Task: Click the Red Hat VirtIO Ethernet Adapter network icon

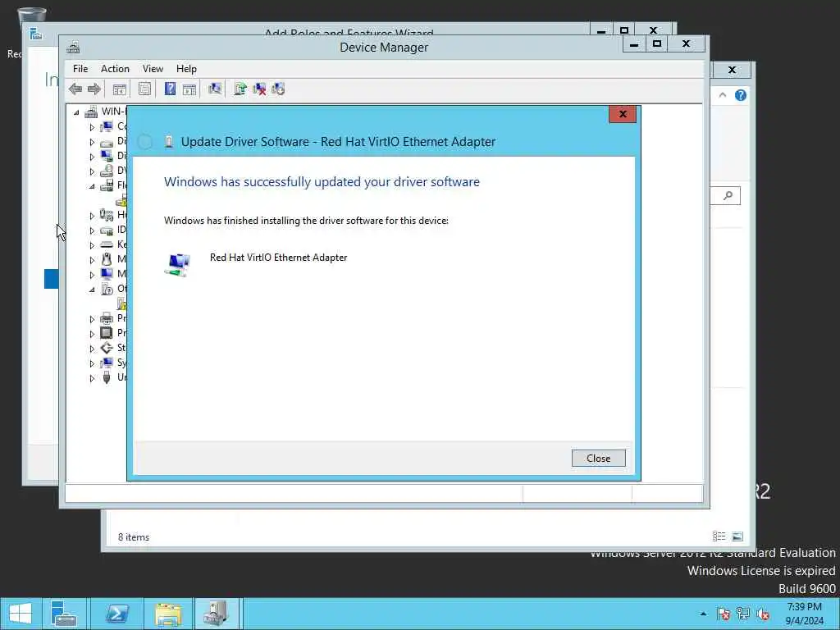Action: (x=177, y=265)
